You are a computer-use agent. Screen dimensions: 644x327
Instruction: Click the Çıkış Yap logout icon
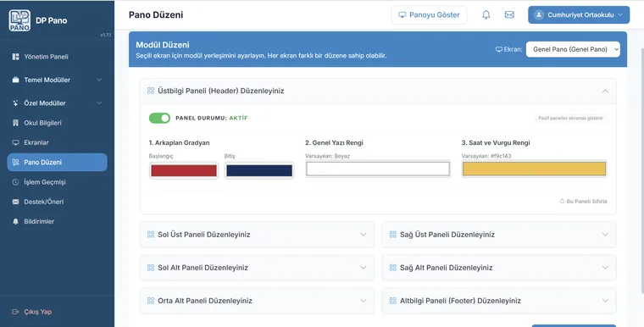[x=15, y=312]
